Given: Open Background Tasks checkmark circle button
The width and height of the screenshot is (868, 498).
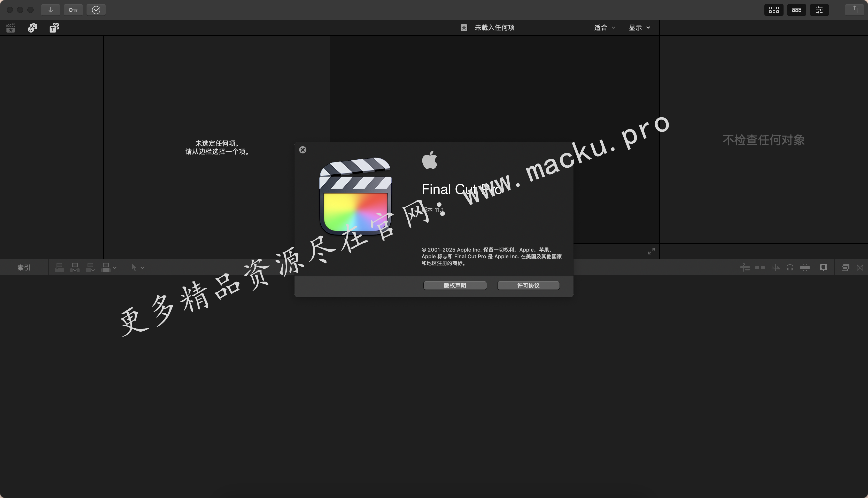Looking at the screenshot, I should pos(96,10).
